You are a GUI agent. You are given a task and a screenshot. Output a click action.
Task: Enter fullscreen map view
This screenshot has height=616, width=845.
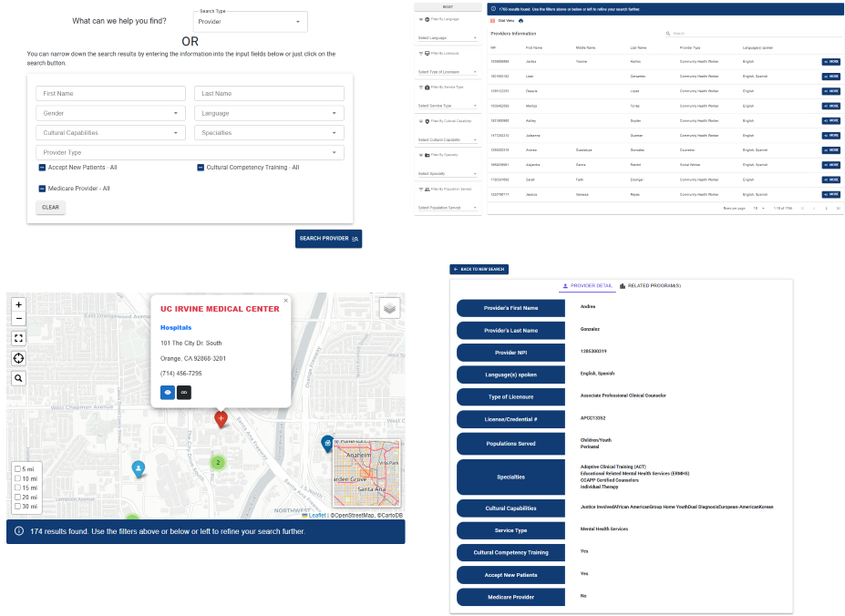tap(19, 338)
